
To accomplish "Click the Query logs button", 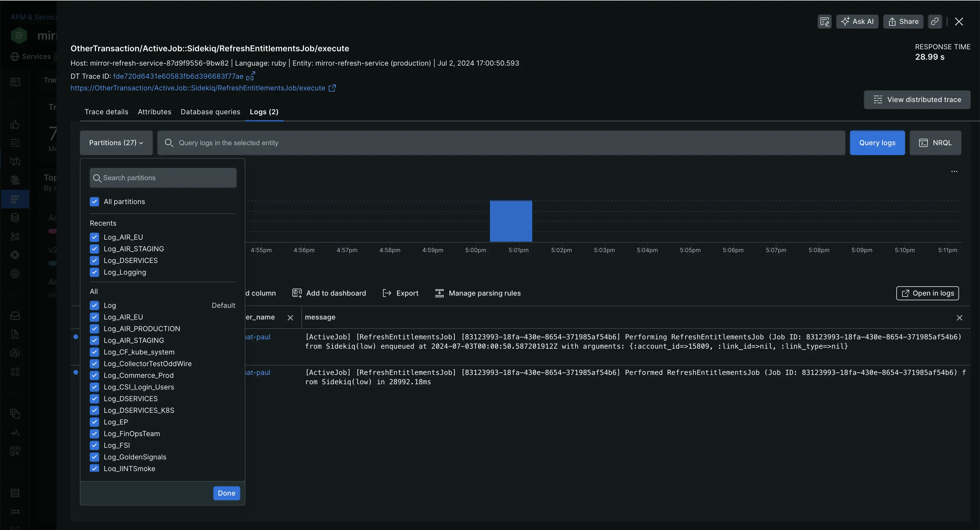I will coord(877,143).
